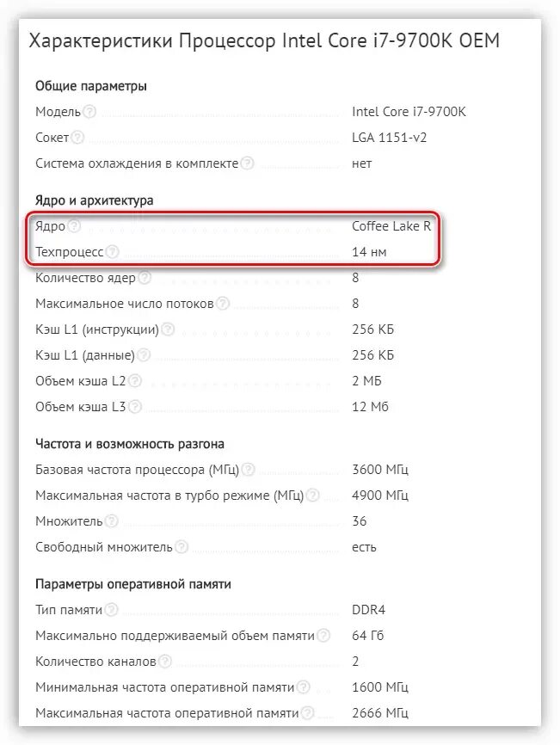The width and height of the screenshot is (560, 745).
Task: Click question mark after Количество ядер
Action: click(145, 277)
